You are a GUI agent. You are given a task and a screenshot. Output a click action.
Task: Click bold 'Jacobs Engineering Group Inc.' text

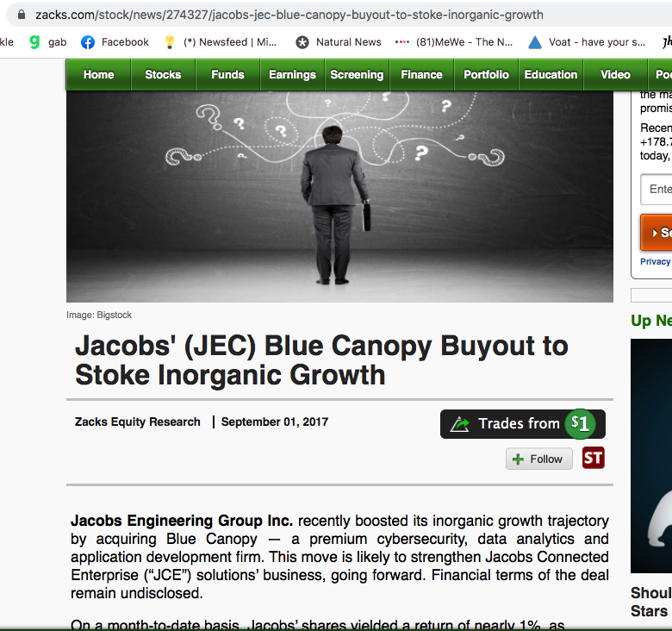point(182,521)
